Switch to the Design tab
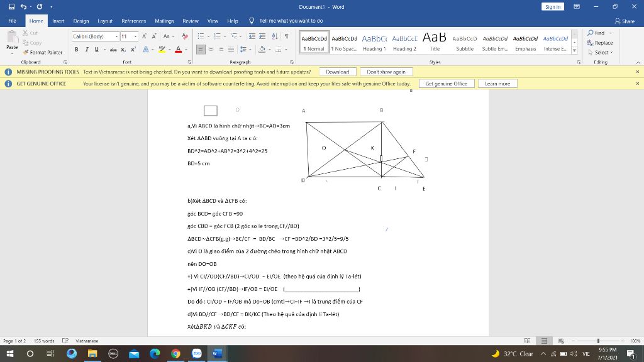644x362 pixels. [81, 21]
